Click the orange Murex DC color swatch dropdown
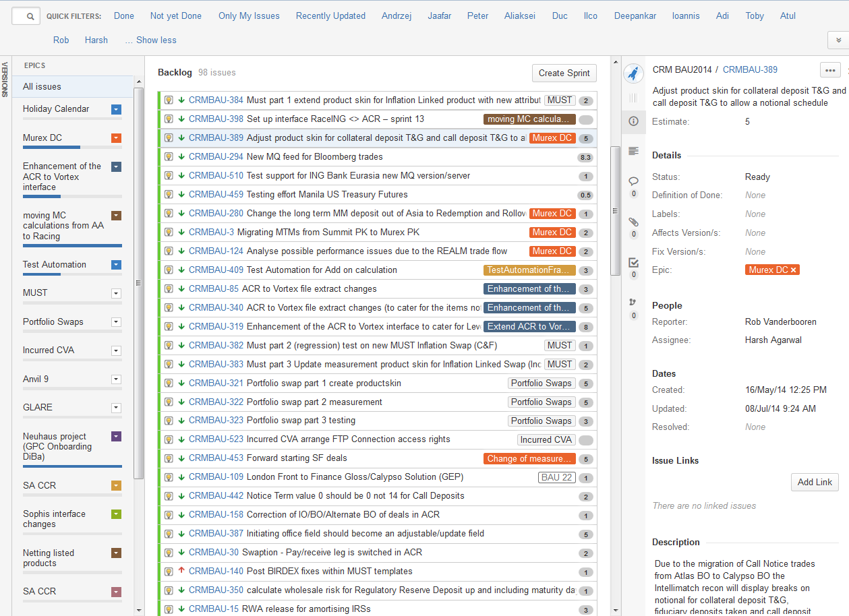The height and width of the screenshot is (616, 849). 116,138
